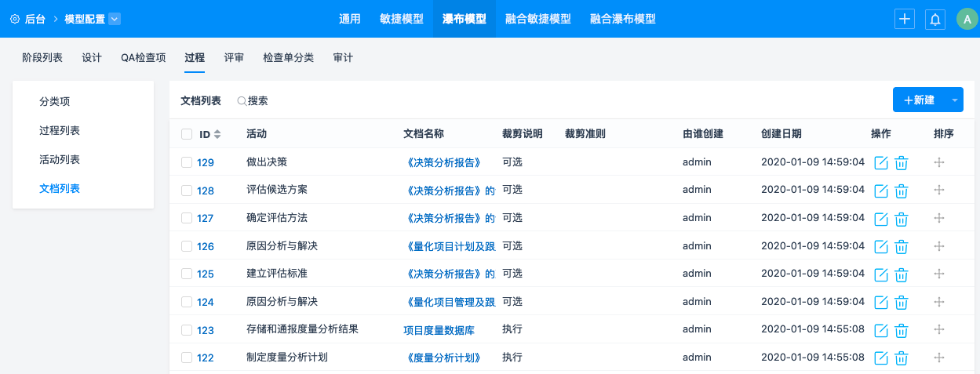
Task: Edit the row with ID 129
Action: pos(880,163)
